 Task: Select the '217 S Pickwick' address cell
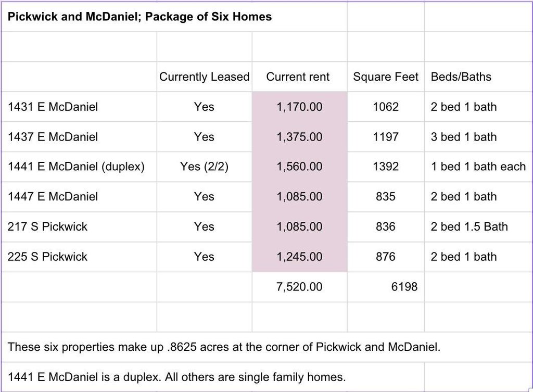(x=48, y=227)
